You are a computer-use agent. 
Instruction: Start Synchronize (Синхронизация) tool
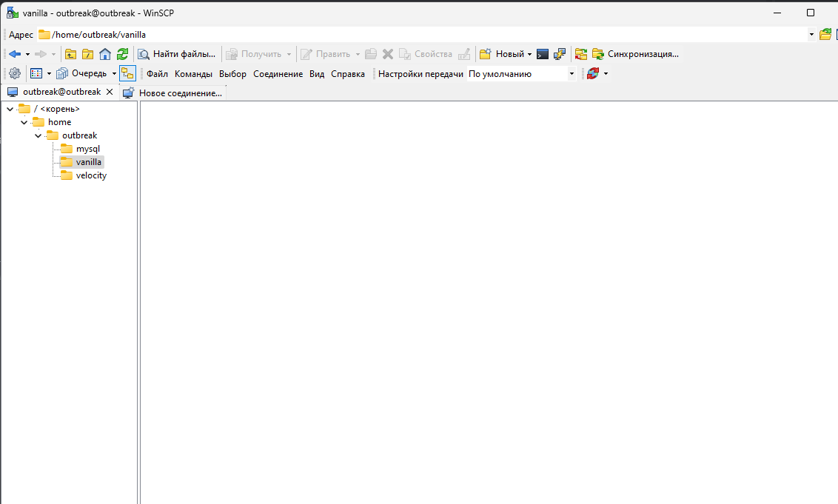(x=635, y=54)
